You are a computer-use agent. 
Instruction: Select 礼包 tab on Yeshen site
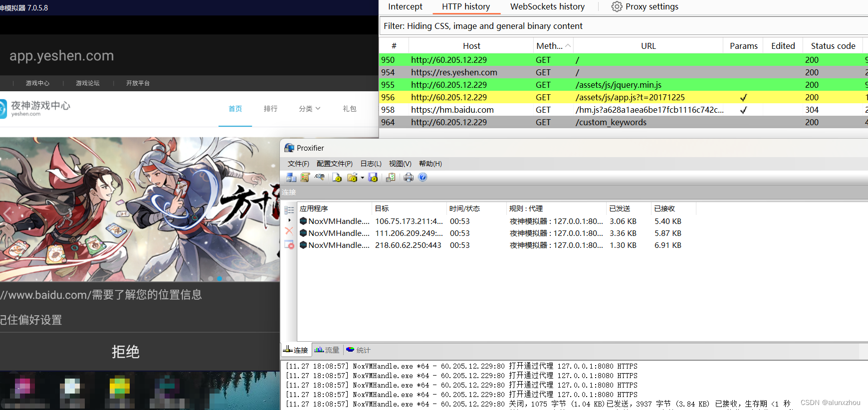point(349,109)
